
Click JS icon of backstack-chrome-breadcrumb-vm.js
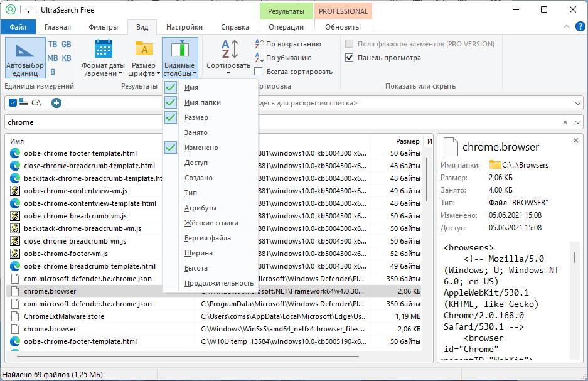(x=14, y=228)
